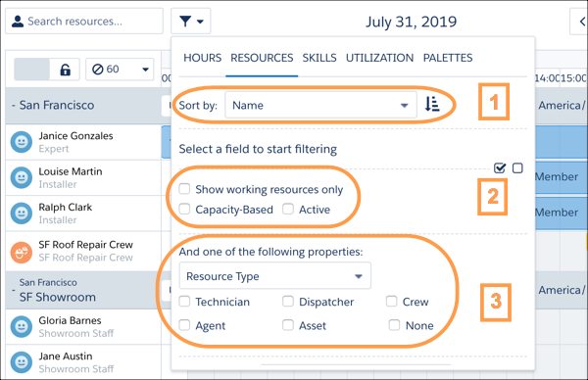Switch to the RESOURCES tab
Image resolution: width=588 pixels, height=380 pixels.
262,58
